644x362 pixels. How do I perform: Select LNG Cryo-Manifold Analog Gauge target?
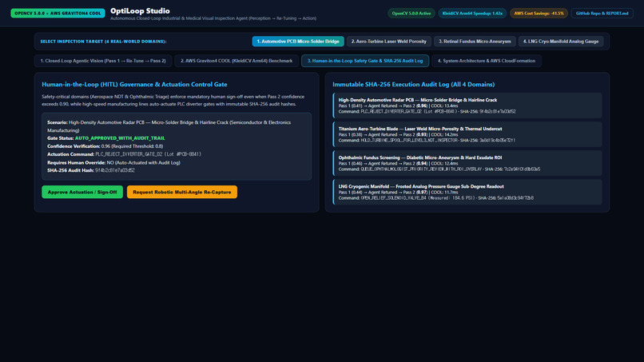[x=561, y=42]
